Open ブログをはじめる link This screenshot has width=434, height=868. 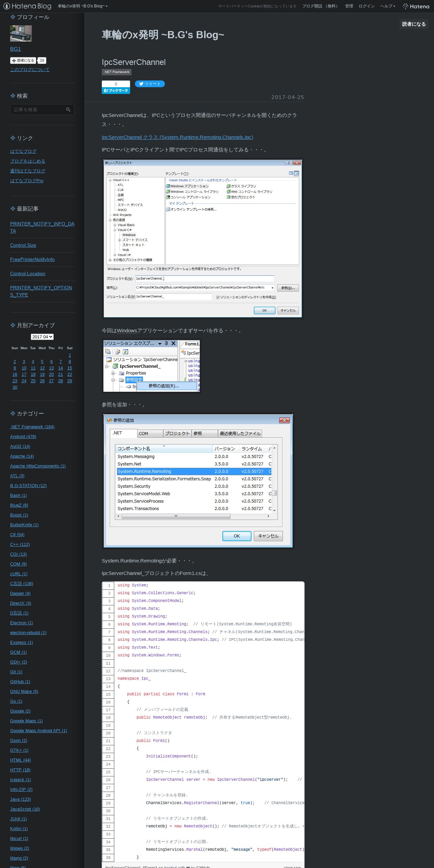[27, 161]
